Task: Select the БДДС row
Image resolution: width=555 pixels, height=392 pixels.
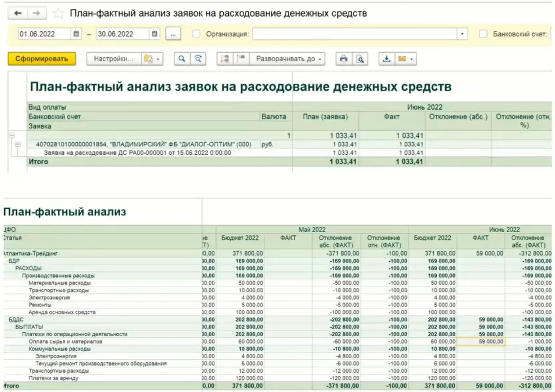Action: click(16, 320)
